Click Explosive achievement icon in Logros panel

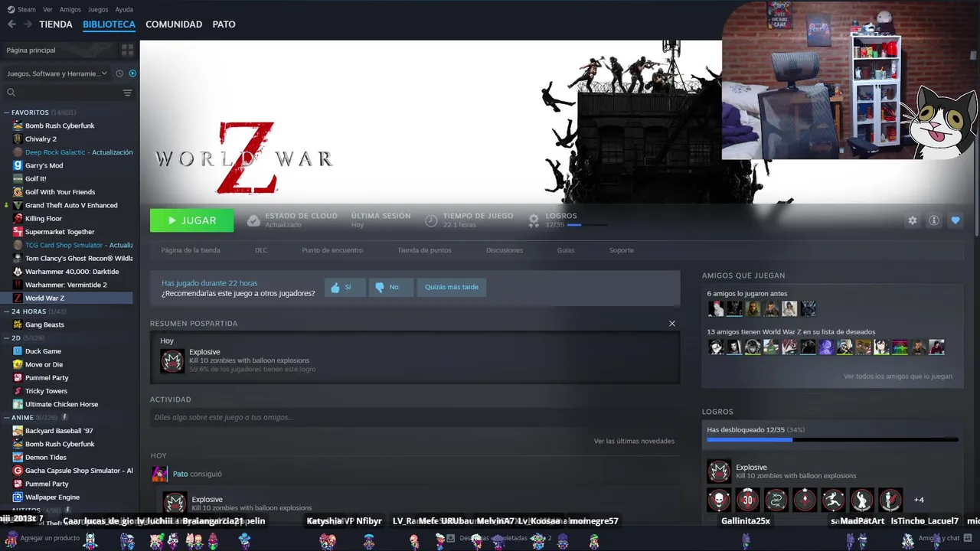tap(719, 471)
